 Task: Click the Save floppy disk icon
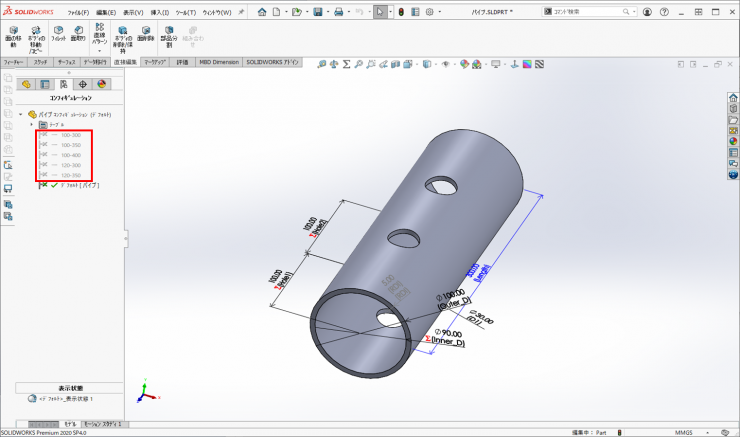click(318, 12)
